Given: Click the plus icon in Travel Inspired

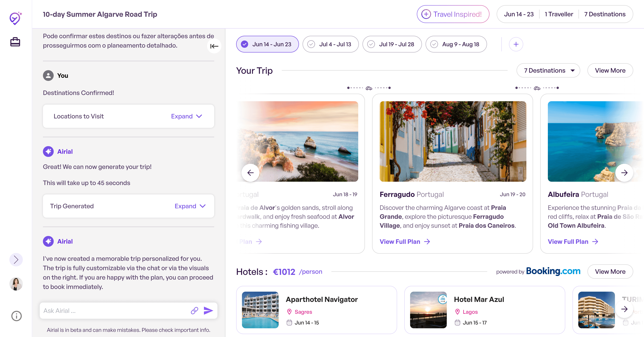Looking at the screenshot, I should 426,14.
